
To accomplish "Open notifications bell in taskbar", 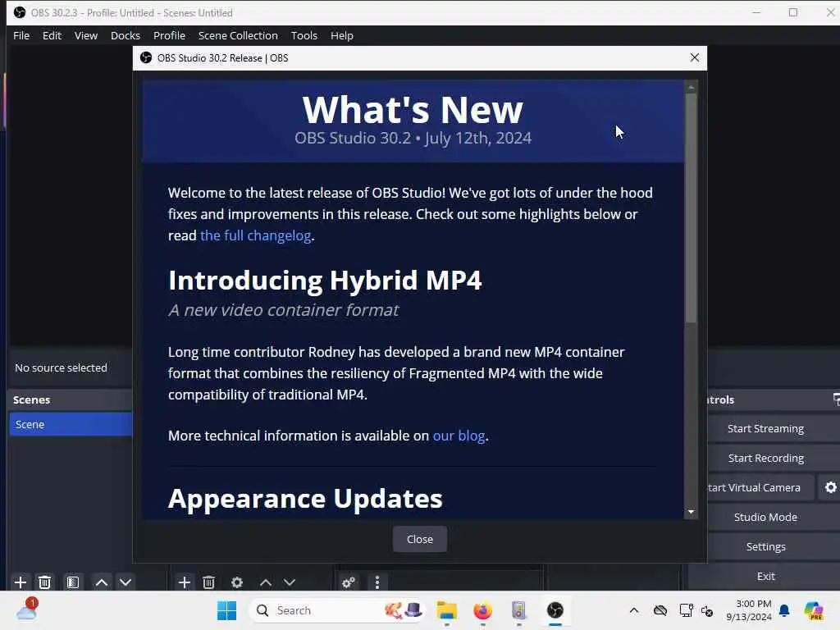I will (x=784, y=610).
